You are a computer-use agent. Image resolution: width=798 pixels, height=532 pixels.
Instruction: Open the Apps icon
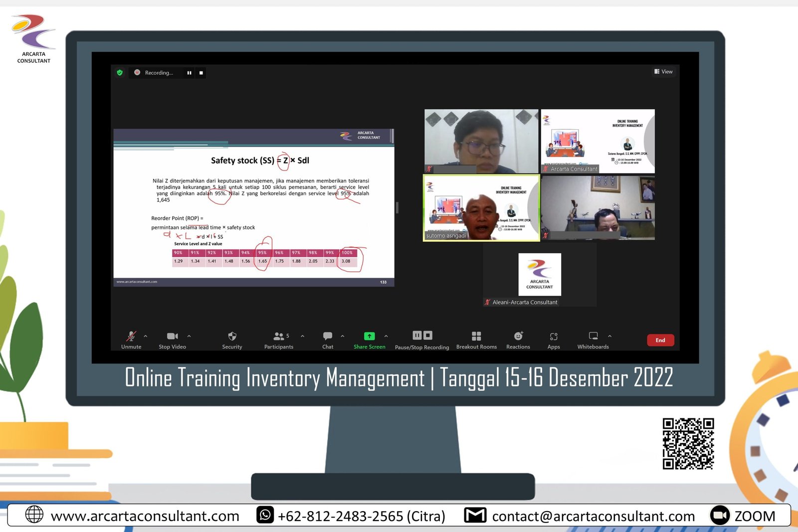(x=554, y=337)
